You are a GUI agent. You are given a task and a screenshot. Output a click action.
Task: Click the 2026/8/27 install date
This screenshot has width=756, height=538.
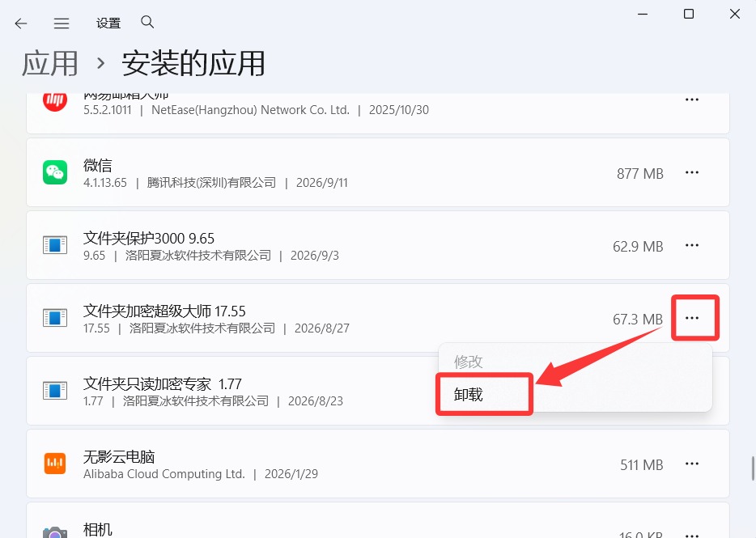pos(322,328)
